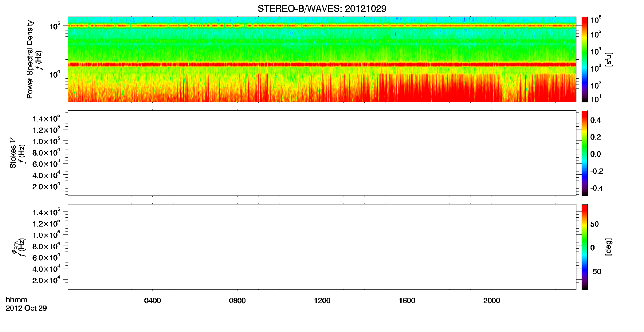Viewport: 644px width, 332px height.
Task: Select the 1600 time tick label
Action: (407, 301)
